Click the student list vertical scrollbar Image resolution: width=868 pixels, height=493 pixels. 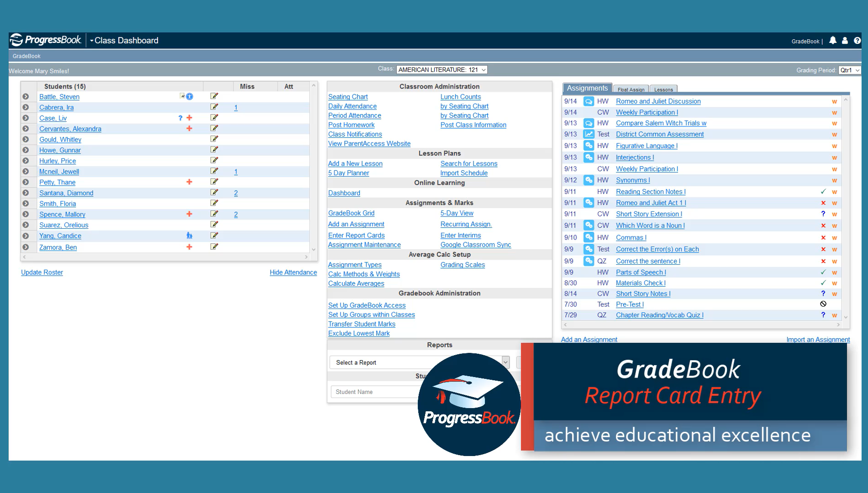click(314, 167)
